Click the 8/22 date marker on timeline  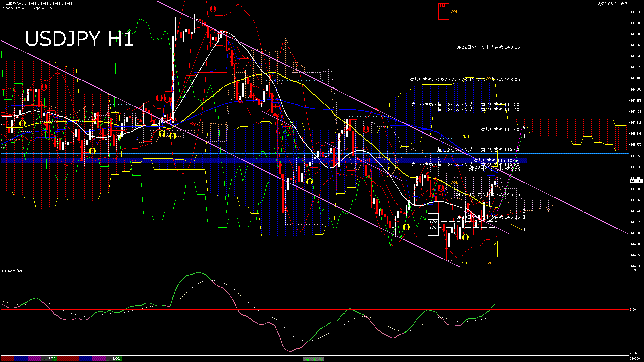click(x=52, y=359)
